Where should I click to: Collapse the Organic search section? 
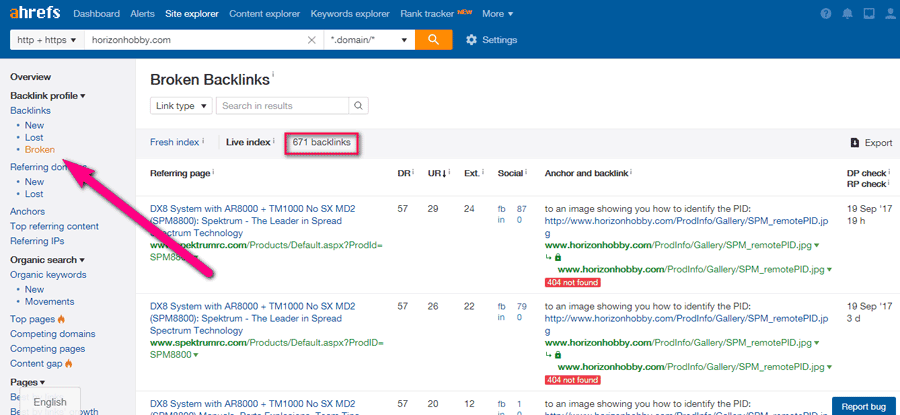coord(48,259)
